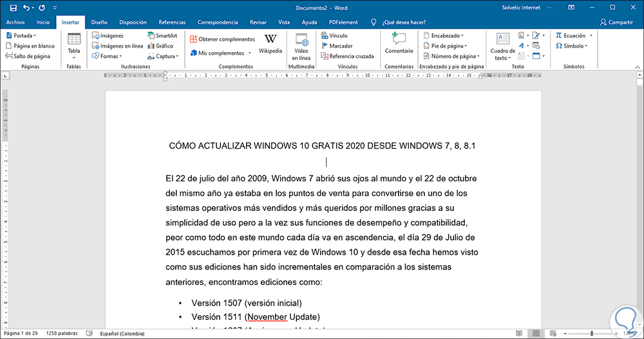Insert a SmartArt graphic
Screen dimensions: 644x339
[x=162, y=36]
